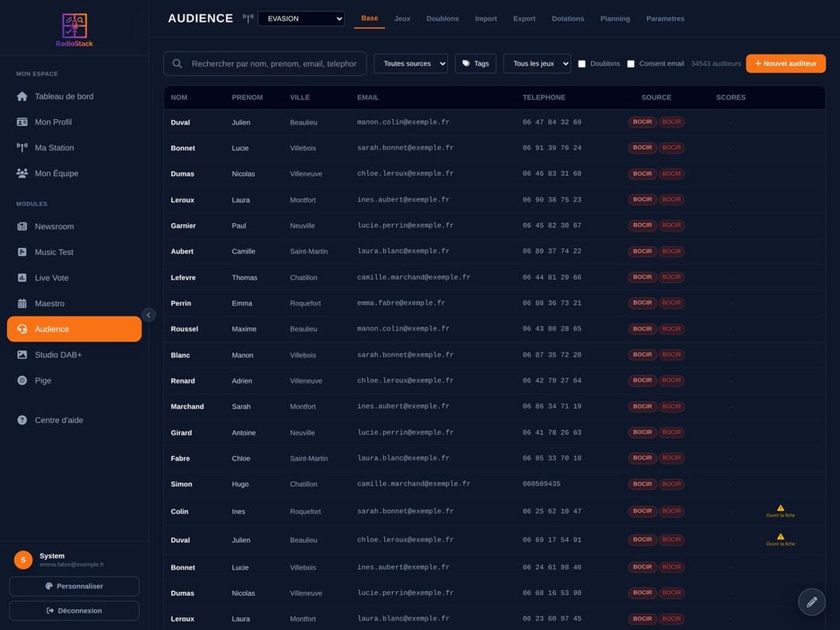Screen dimensions: 840x630
Task: Expand the Toutes sources dropdown
Action: tap(411, 64)
